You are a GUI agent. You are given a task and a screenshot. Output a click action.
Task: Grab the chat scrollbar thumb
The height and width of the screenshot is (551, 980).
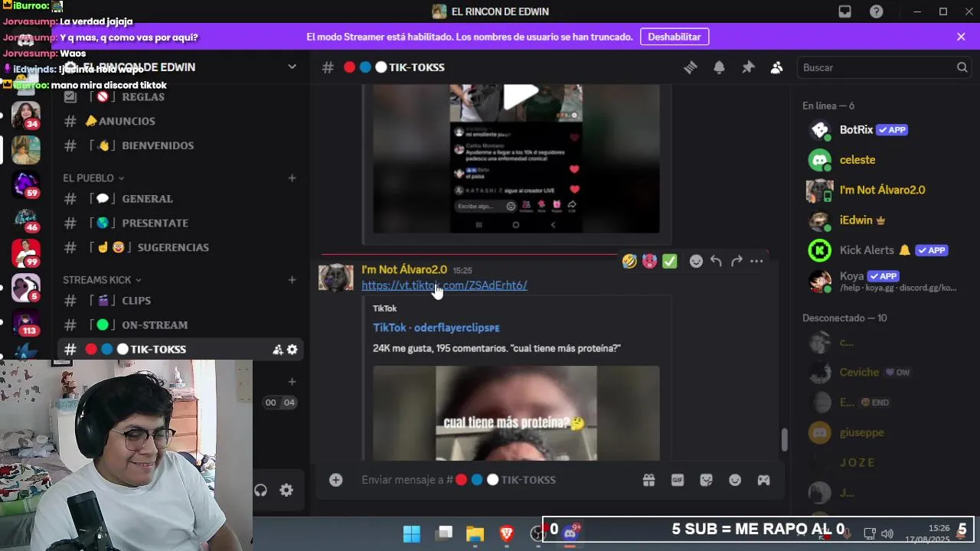coord(784,440)
